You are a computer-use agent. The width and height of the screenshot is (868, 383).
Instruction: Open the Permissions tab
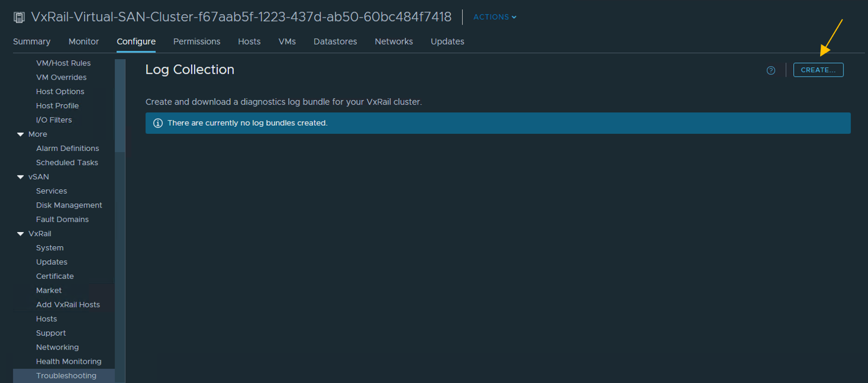pyautogui.click(x=196, y=42)
